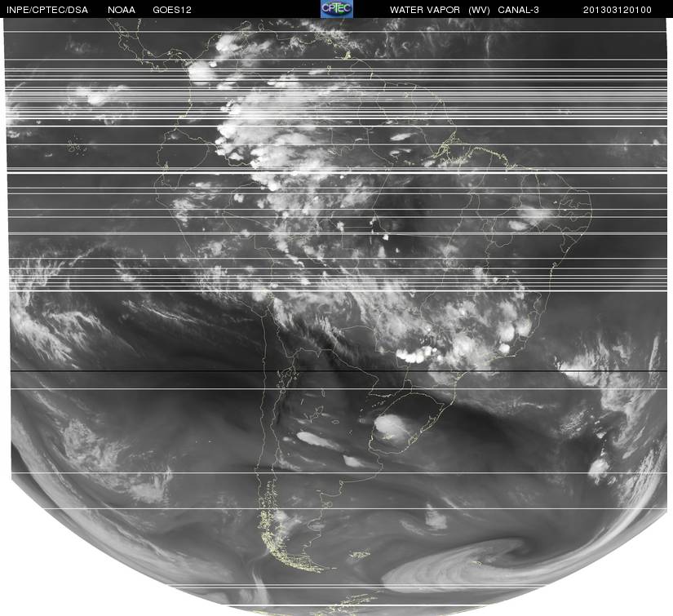Click the (WV) abbreviation in header

pos(479,10)
